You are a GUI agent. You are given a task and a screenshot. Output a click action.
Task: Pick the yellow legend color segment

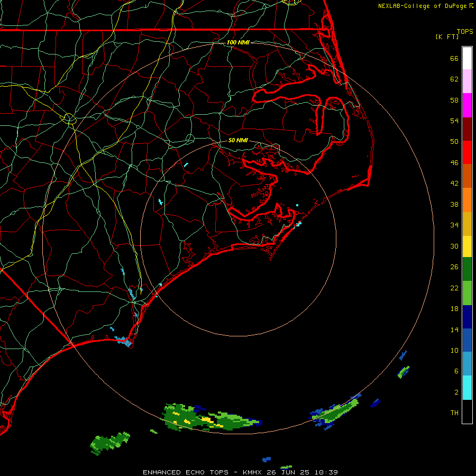click(467, 246)
